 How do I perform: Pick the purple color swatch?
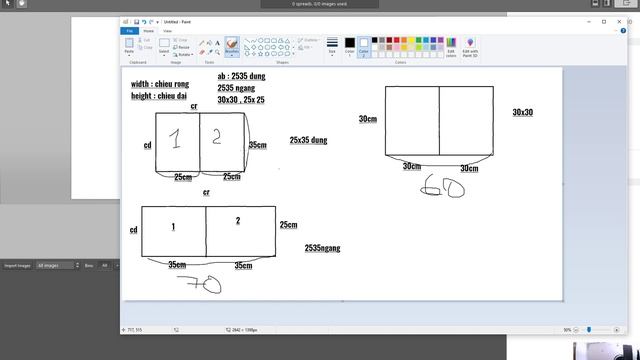[x=441, y=40]
